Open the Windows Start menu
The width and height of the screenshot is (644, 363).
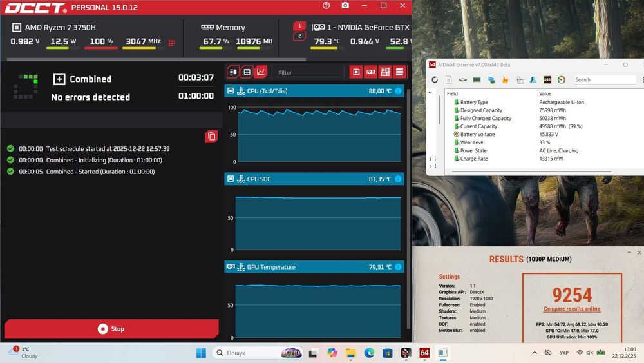(x=201, y=353)
